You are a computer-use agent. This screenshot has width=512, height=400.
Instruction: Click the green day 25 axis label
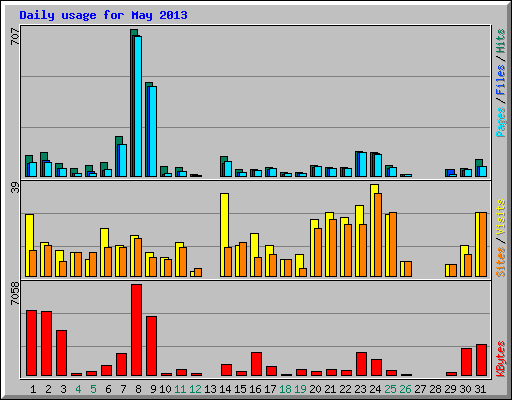pyautogui.click(x=391, y=389)
